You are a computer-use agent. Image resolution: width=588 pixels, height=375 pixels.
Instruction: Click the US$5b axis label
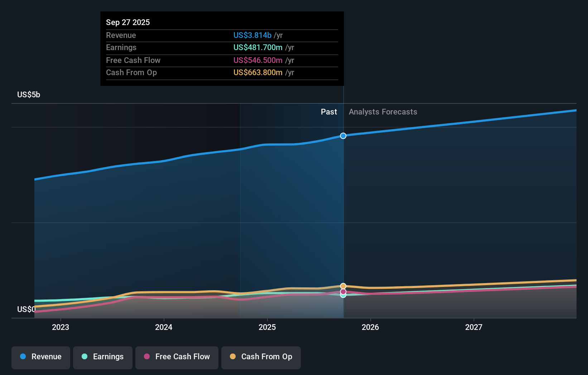29,94
